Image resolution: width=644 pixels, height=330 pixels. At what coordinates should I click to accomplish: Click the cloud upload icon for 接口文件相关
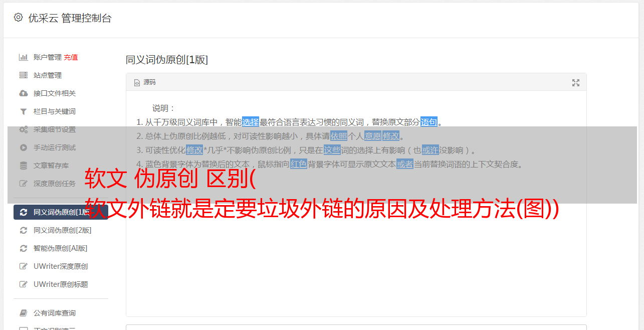[x=23, y=93]
